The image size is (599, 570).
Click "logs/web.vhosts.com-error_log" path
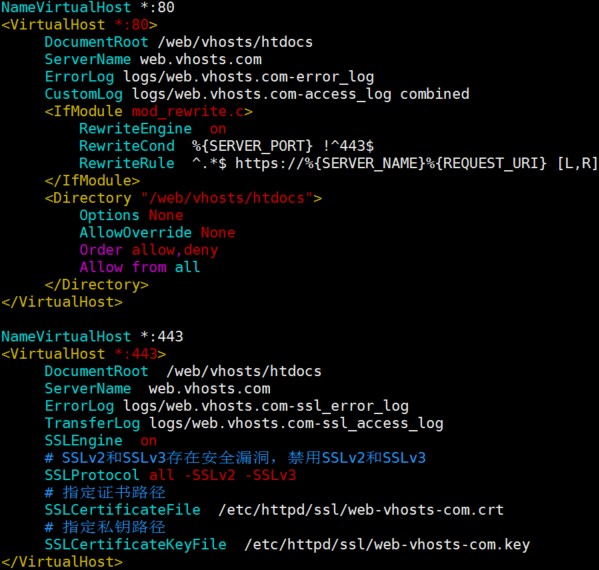point(248,77)
